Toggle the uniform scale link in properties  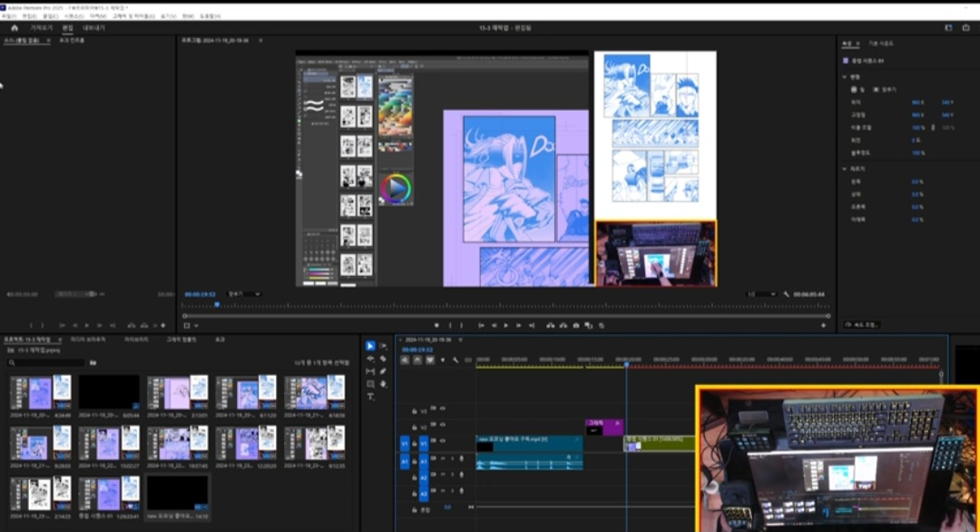(933, 127)
